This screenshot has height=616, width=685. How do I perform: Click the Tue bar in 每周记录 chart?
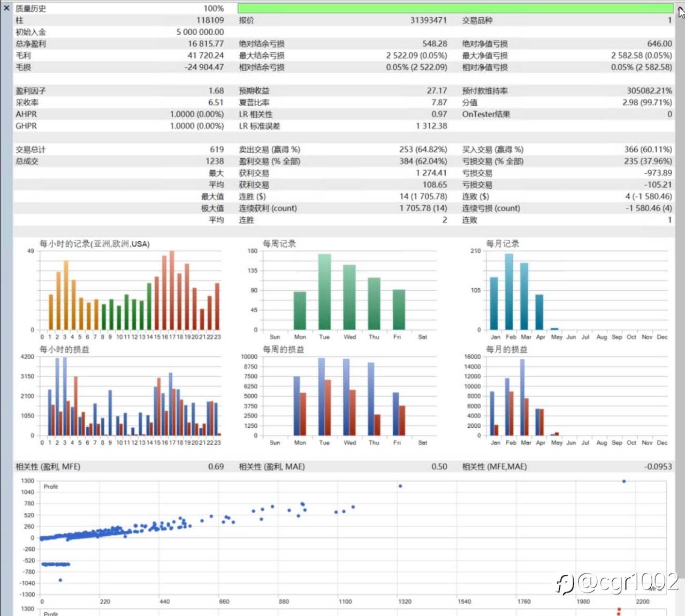point(324,292)
